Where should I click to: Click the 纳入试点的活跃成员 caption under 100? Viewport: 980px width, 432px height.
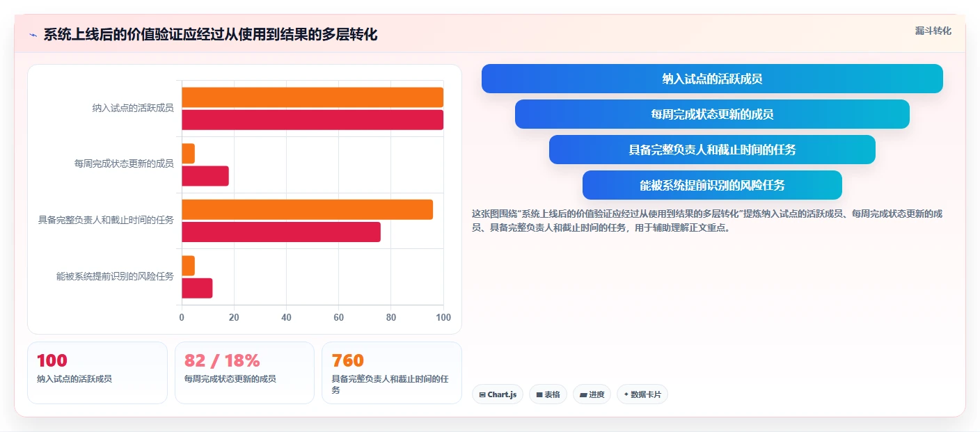(74, 379)
